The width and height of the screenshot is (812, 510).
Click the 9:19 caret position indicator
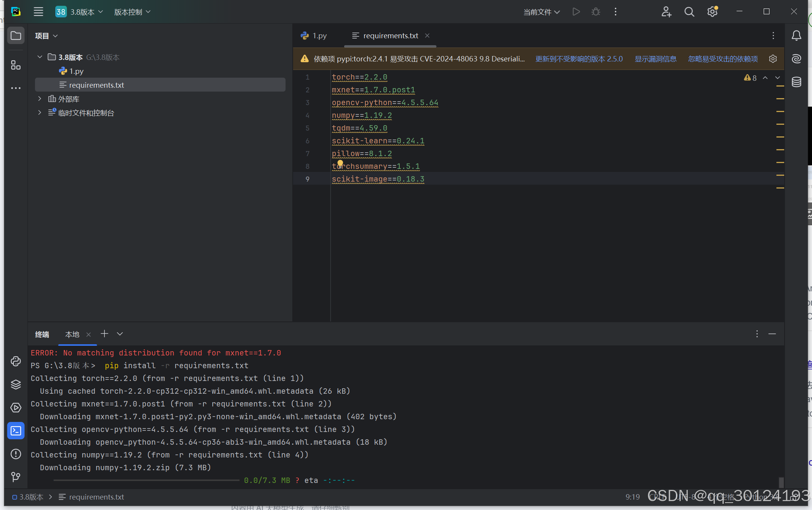coord(633,497)
